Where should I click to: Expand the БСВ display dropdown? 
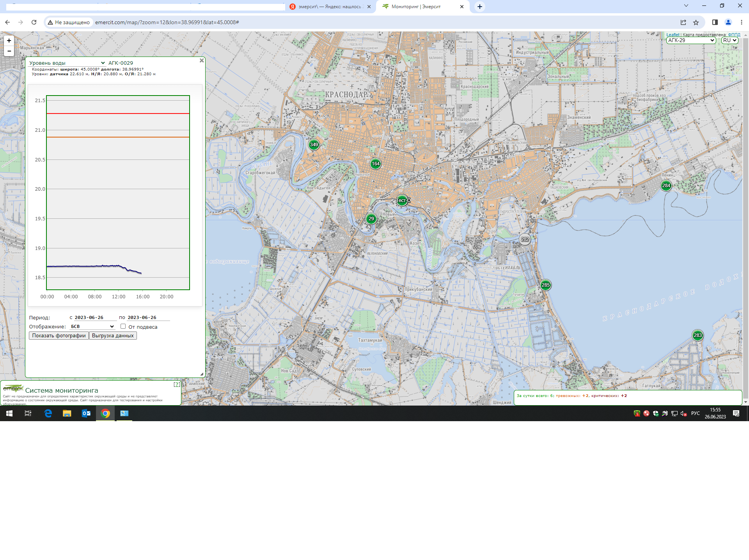[92, 326]
